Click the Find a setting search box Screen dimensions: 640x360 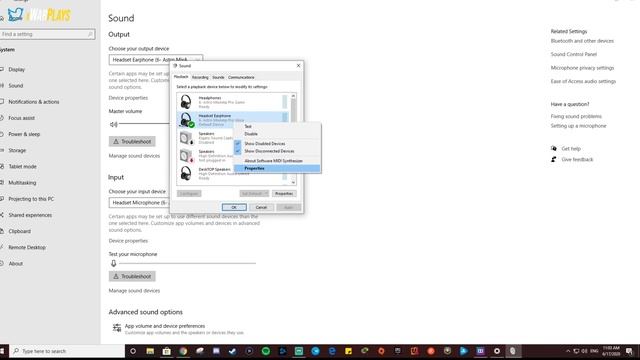(47, 34)
